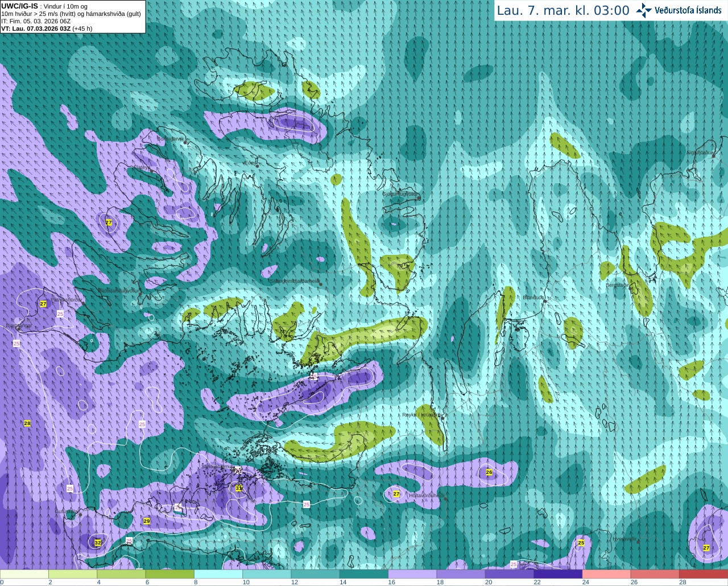Screen dimensions: 728x586
Task: Click the gust marker 27 beside Holtavörðuheiði
Action: [396, 494]
